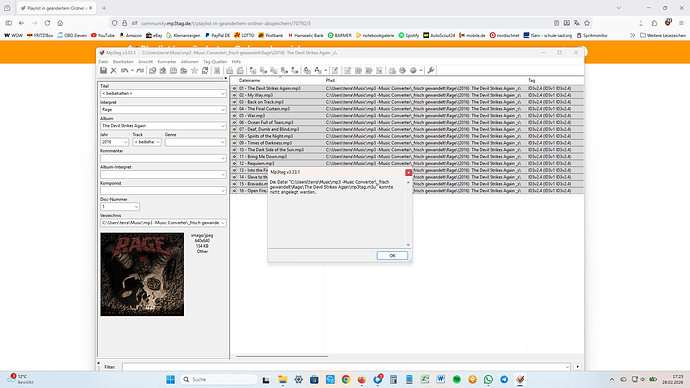Open WhatsApp from the taskbar

[488, 379]
